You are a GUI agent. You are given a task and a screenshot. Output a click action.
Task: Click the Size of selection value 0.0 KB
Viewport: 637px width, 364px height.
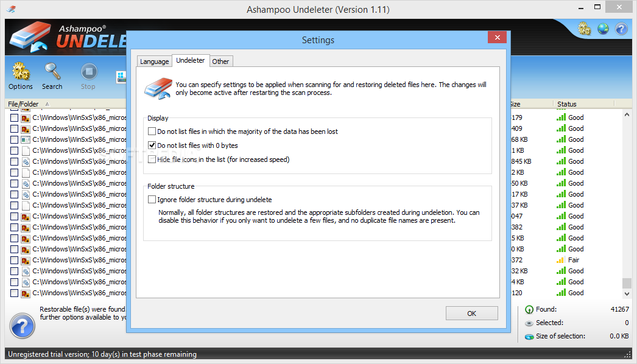point(619,336)
